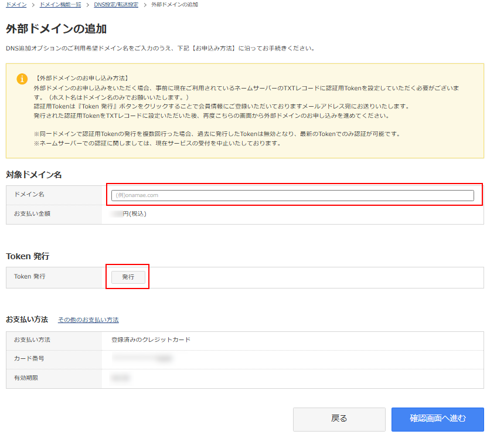The width and height of the screenshot is (497, 448).
Task: Go to ドメイン機能一覧 in the breadcrumb
Action: (60, 5)
